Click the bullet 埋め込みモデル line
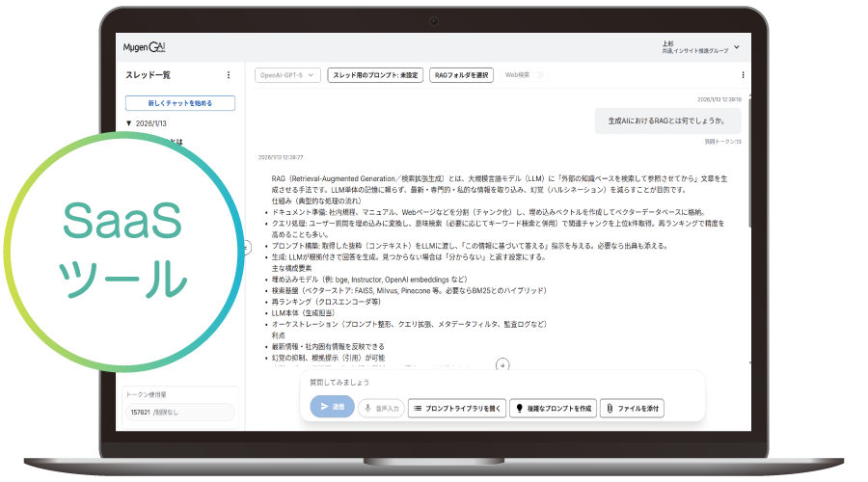 tap(369, 280)
